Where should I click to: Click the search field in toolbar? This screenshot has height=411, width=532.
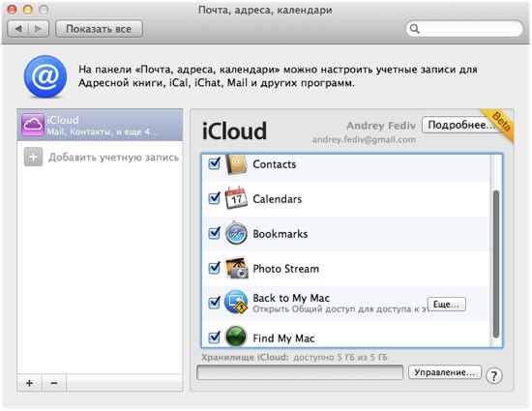click(464, 29)
